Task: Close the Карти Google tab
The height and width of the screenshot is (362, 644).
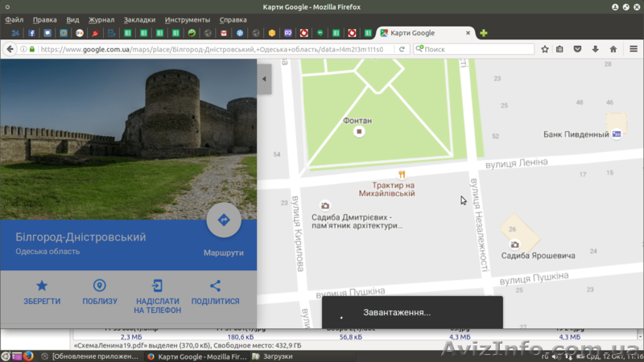Action: tap(469, 33)
